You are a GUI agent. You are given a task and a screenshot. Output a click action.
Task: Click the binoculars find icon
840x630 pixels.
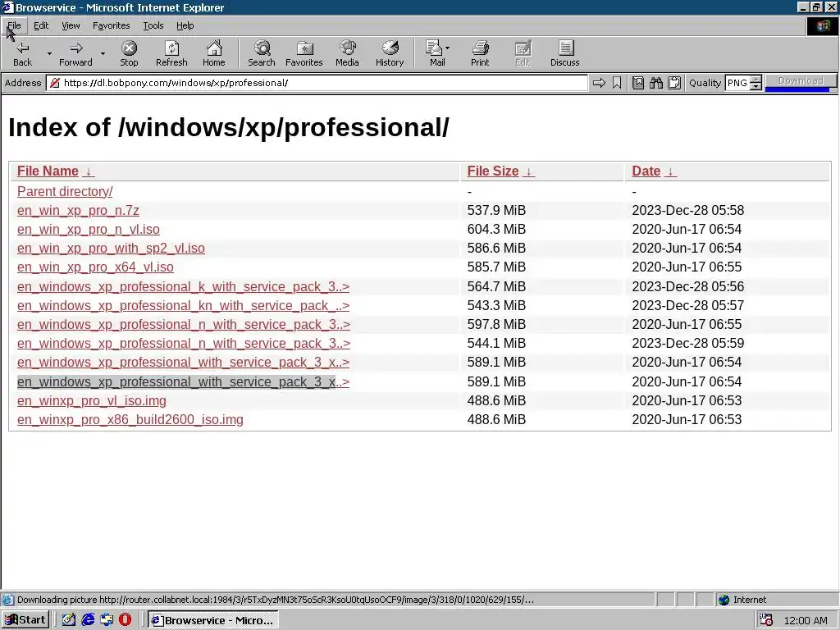[655, 83]
